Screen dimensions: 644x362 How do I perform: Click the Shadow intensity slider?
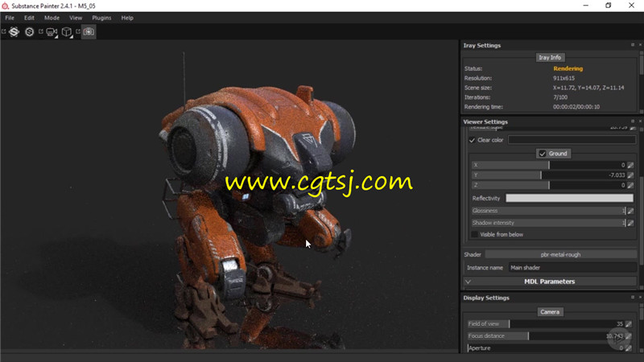(x=548, y=223)
